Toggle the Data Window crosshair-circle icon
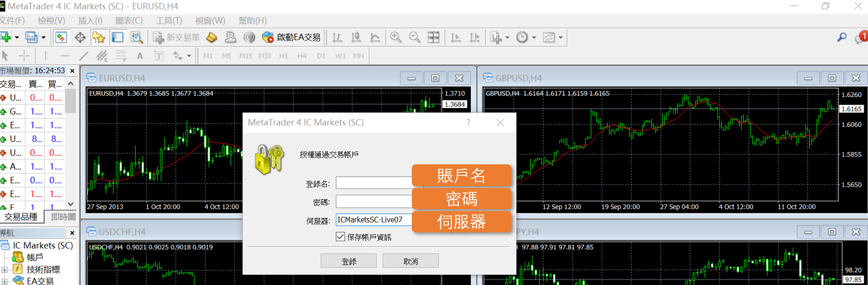 (79, 37)
